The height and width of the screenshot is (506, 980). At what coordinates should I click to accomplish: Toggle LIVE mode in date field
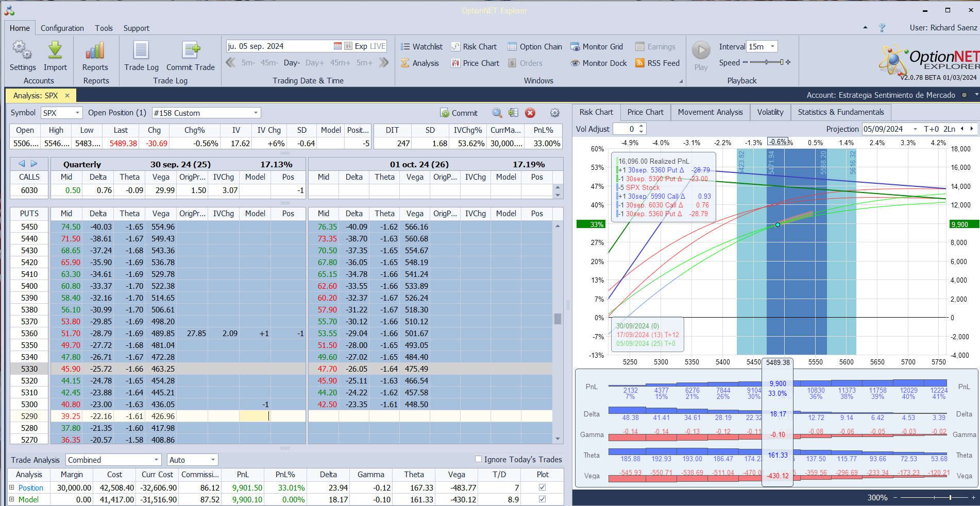tap(378, 46)
